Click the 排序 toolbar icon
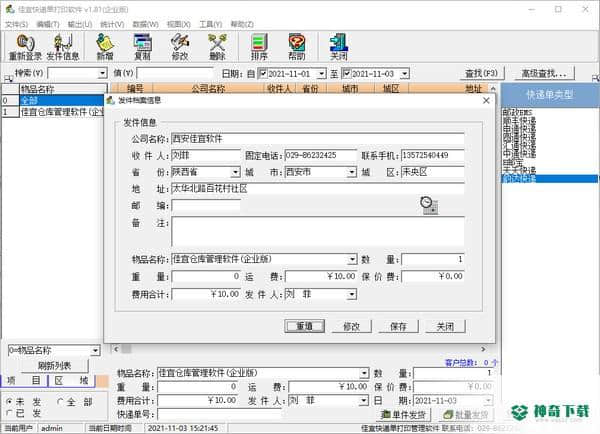Viewport: 600px width, 434px height. 259,47
